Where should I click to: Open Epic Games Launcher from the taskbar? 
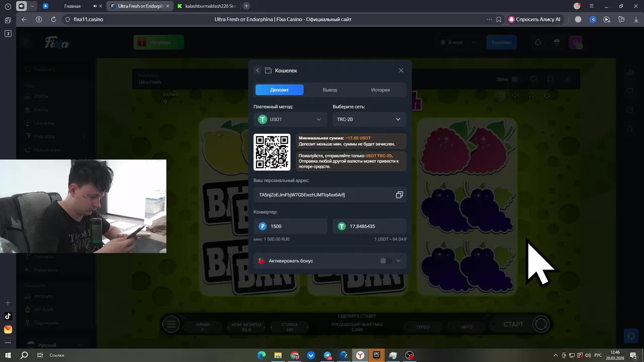pos(376,355)
